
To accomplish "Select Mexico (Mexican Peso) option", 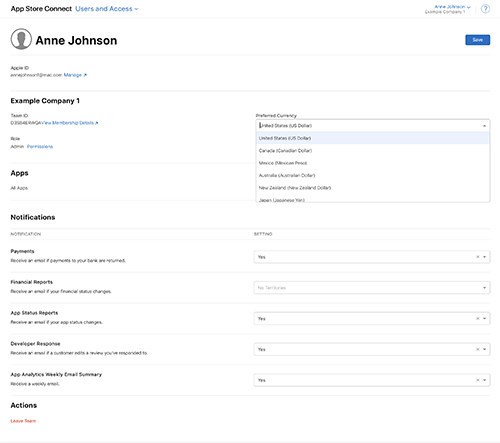I will point(373,163).
